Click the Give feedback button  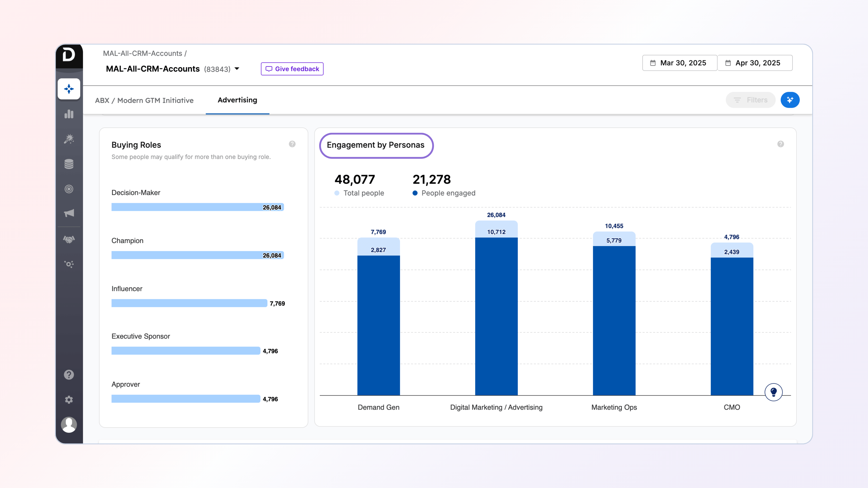click(x=292, y=69)
